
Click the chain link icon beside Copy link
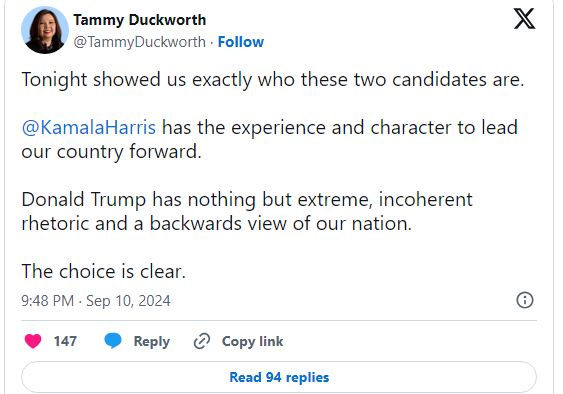pyautogui.click(x=202, y=341)
